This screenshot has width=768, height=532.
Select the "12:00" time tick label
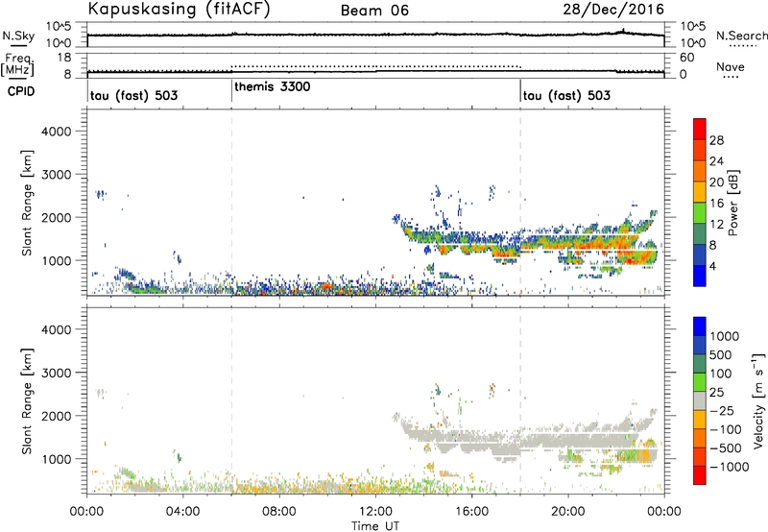click(375, 512)
